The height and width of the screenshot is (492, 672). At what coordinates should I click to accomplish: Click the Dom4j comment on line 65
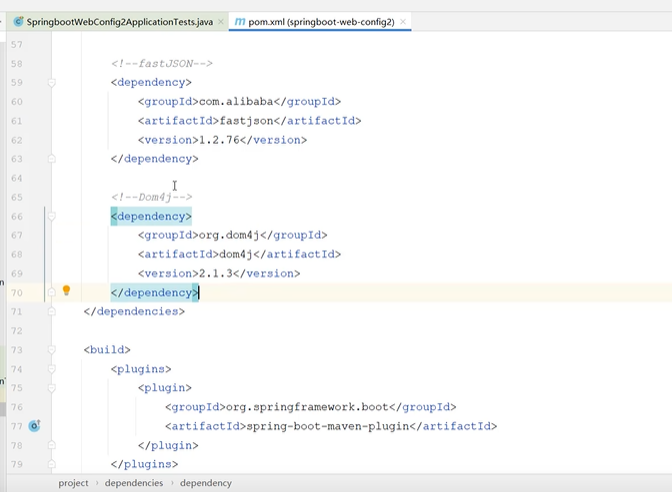pos(151,197)
